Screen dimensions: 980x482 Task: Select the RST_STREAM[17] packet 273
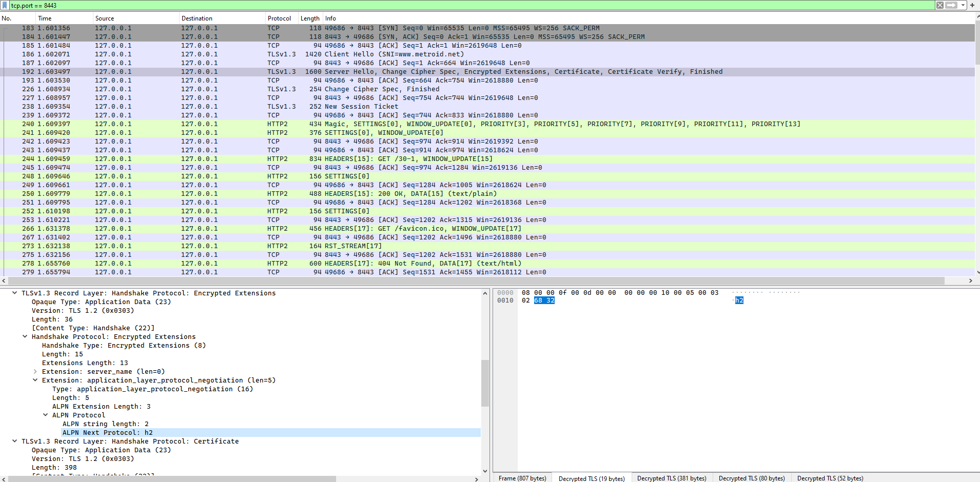click(487, 246)
